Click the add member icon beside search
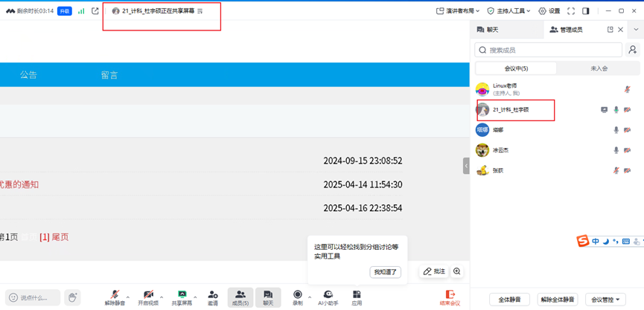This screenshot has height=310, width=644. click(633, 50)
